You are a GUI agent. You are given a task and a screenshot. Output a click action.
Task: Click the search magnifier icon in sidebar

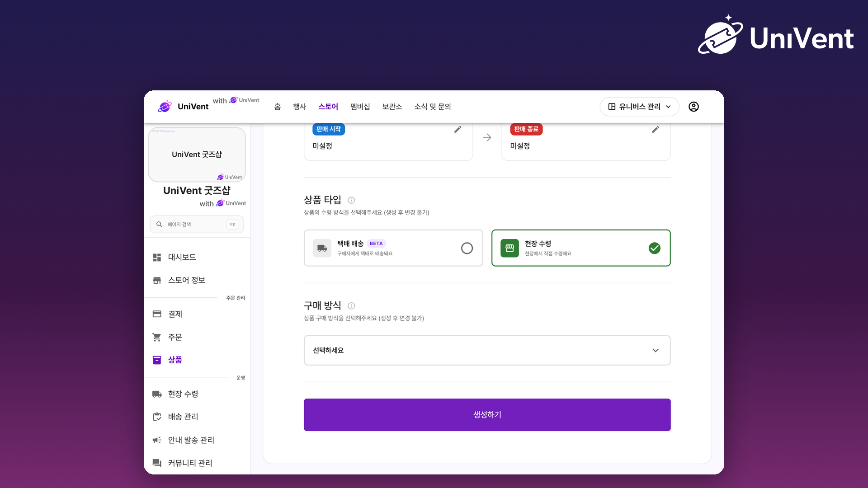pos(159,224)
